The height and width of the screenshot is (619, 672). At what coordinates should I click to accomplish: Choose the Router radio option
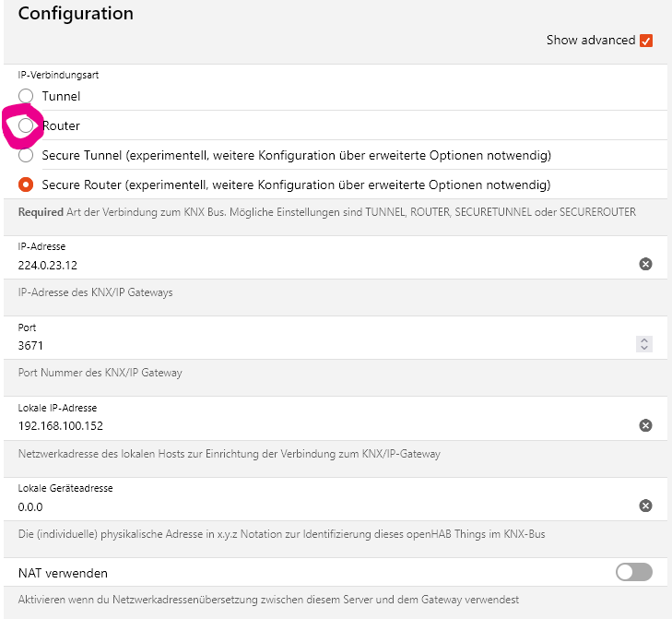(26, 125)
